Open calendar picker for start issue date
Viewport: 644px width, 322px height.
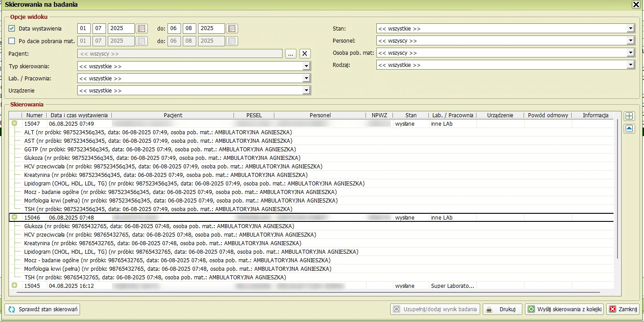click(141, 29)
